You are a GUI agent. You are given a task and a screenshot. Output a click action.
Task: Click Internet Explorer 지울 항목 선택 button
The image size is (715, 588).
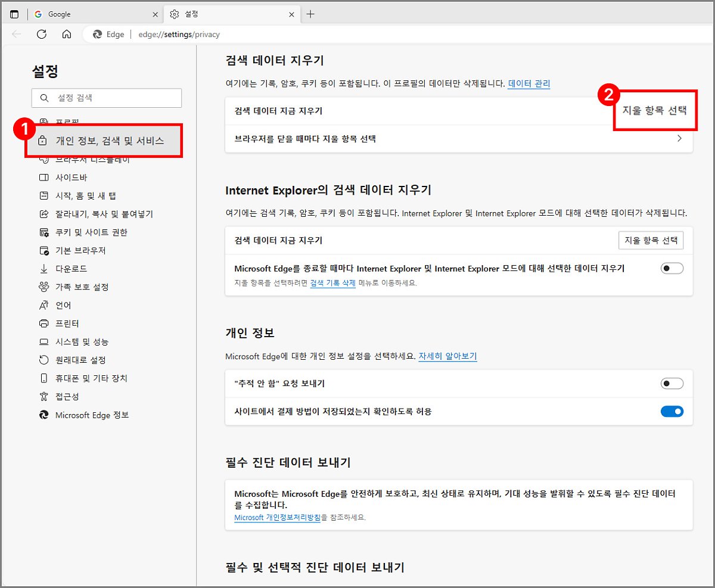tap(651, 241)
